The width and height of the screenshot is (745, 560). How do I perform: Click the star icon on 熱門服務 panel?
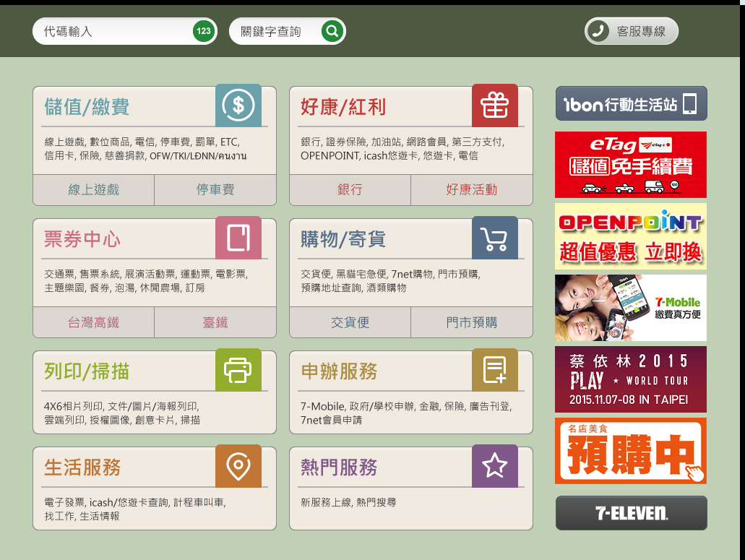tap(495, 466)
